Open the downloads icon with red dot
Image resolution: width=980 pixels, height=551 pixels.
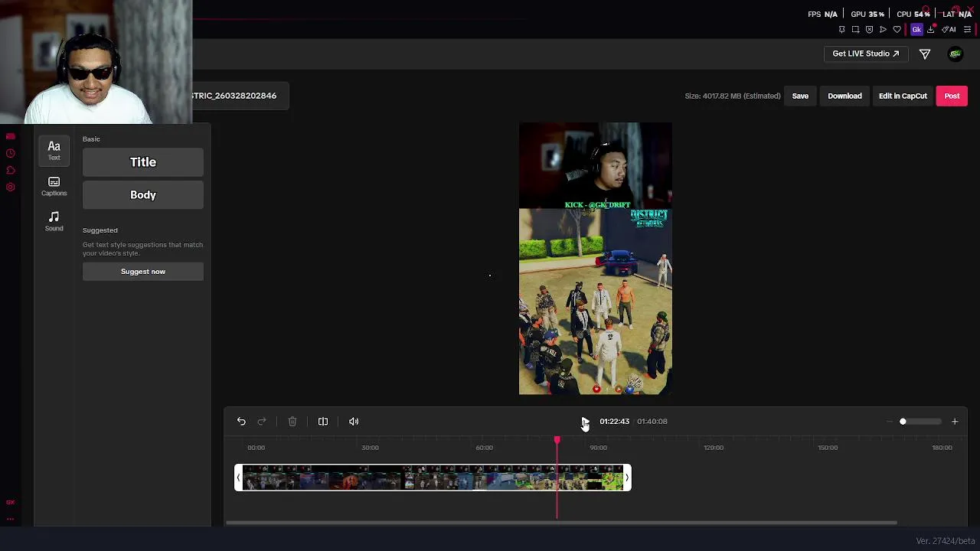[x=931, y=29]
